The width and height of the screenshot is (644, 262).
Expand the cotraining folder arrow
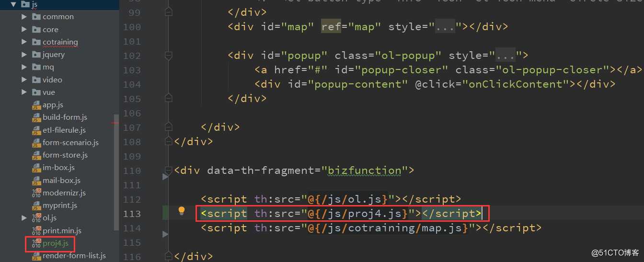[x=24, y=42]
